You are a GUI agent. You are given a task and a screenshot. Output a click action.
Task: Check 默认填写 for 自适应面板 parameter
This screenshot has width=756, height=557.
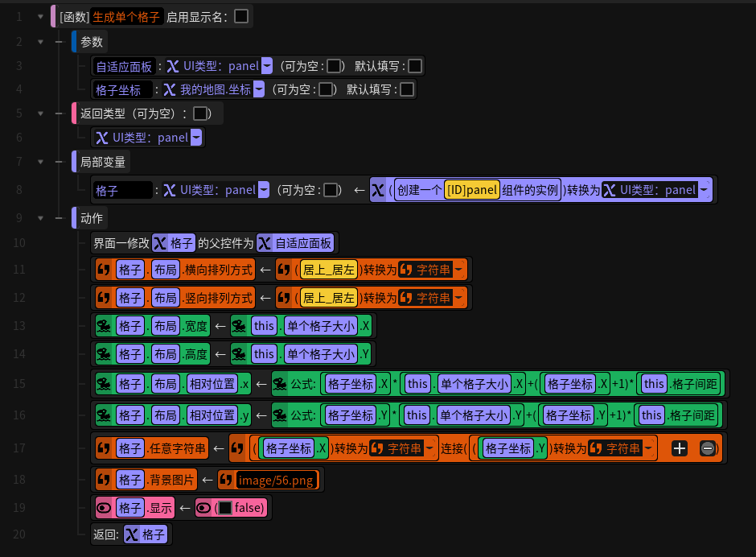415,66
